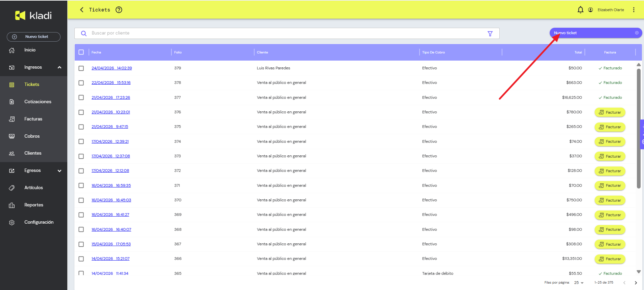
Task: Click the Elizabeth Olarte user name
Action: pyautogui.click(x=611, y=10)
